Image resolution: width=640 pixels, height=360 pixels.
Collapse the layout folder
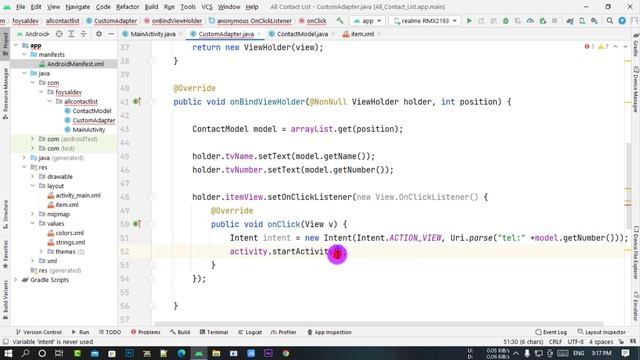pos(32,186)
